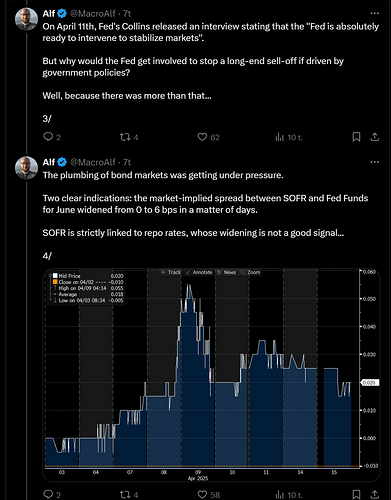This screenshot has width=391, height=500.
Task: Open Alf's avatar on second tweet
Action: [26, 168]
